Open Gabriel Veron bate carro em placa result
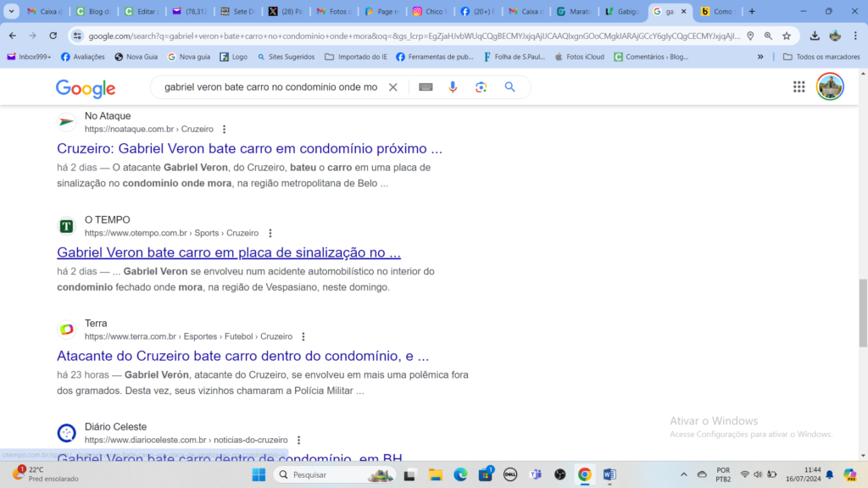The image size is (868, 488). [229, 252]
